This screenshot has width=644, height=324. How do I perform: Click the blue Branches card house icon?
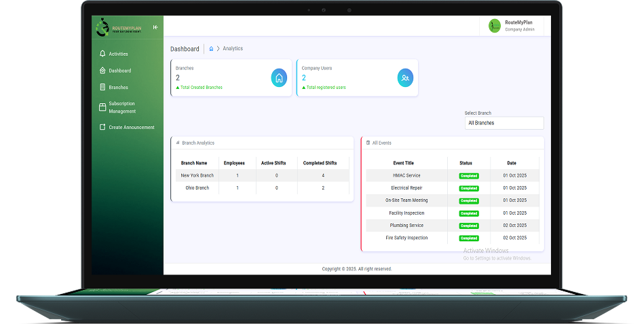[279, 78]
